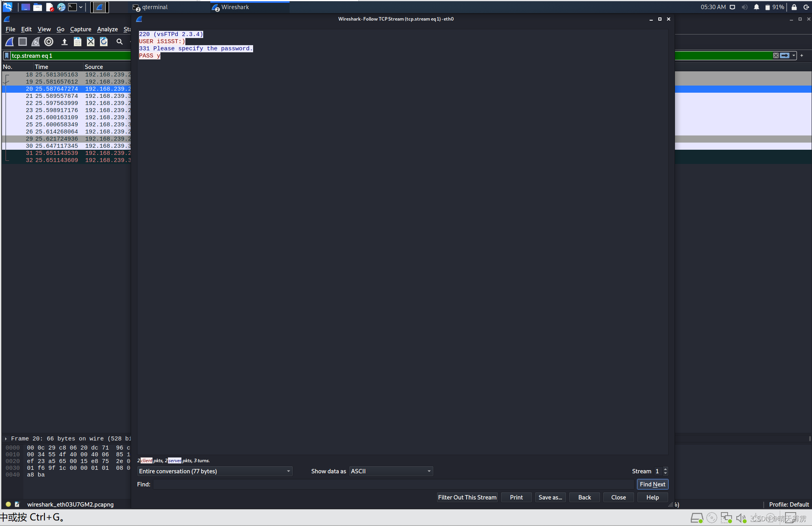812x526 pixels.
Task: Click the reload capture file icon
Action: click(x=104, y=42)
